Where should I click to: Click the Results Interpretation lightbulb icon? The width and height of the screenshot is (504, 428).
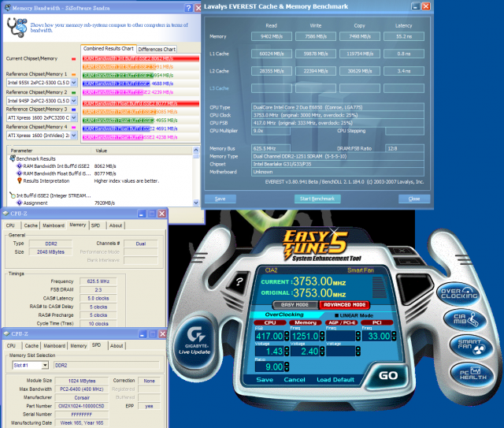19,181
